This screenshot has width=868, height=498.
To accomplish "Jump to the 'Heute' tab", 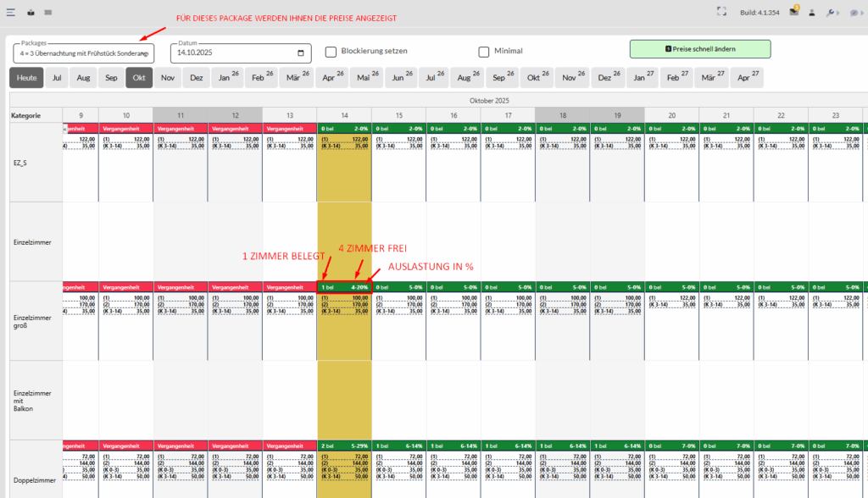I will coord(26,78).
